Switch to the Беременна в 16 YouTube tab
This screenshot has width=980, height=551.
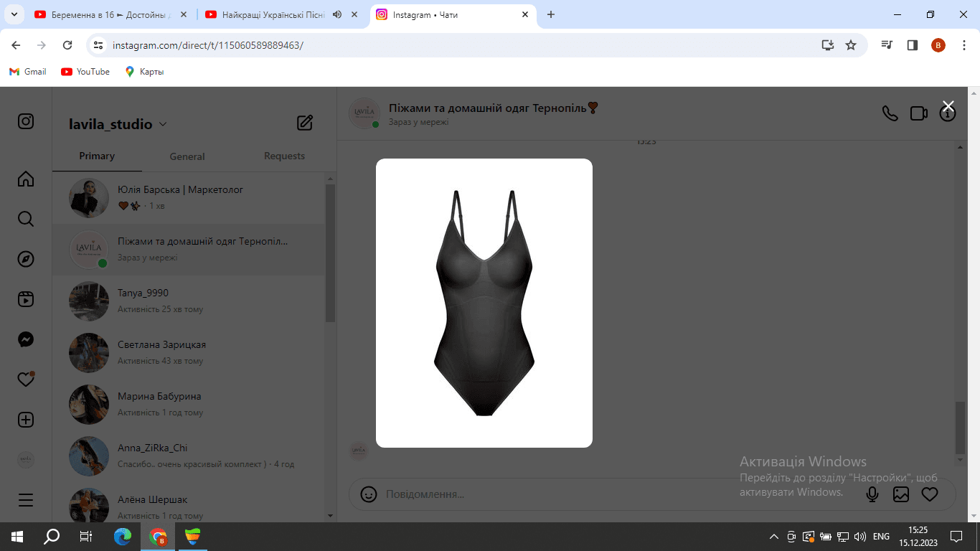[x=112, y=14]
